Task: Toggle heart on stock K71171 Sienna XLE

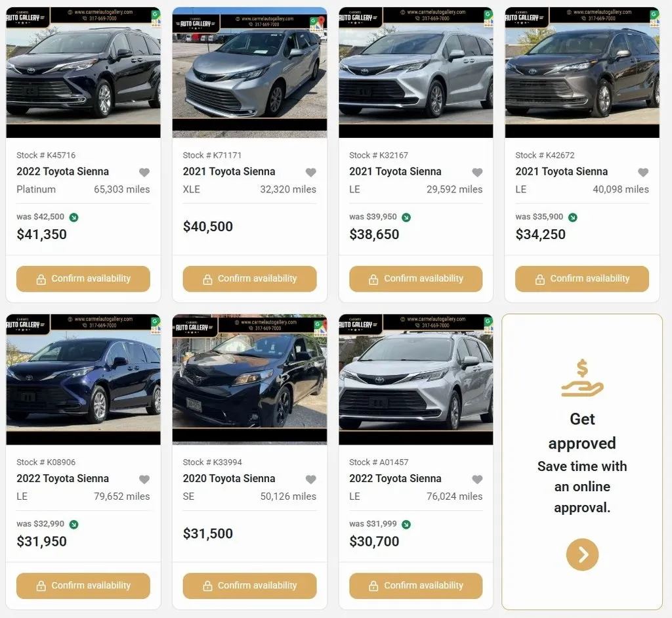Action: click(311, 172)
